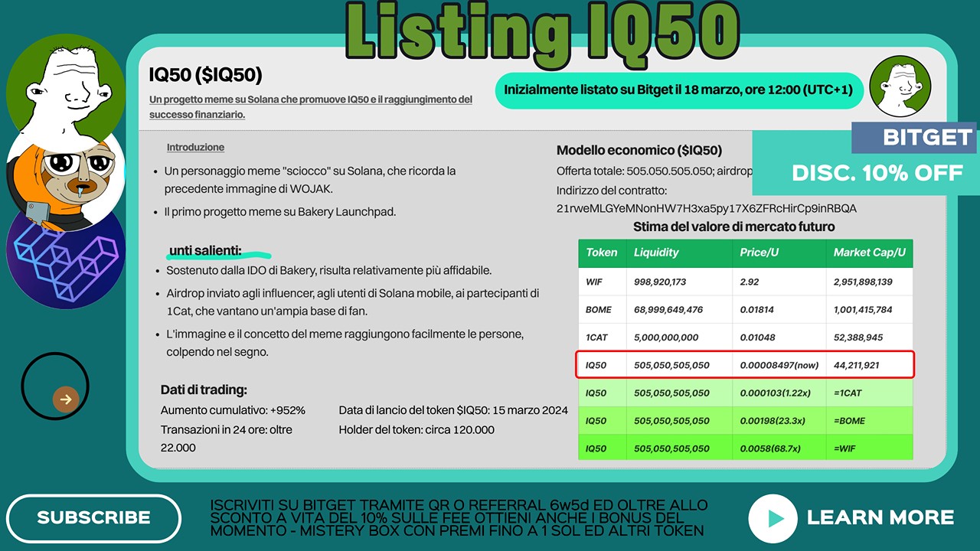Click the Aumento cumulativo: +952% text
This screenshot has height=551, width=980.
[233, 411]
